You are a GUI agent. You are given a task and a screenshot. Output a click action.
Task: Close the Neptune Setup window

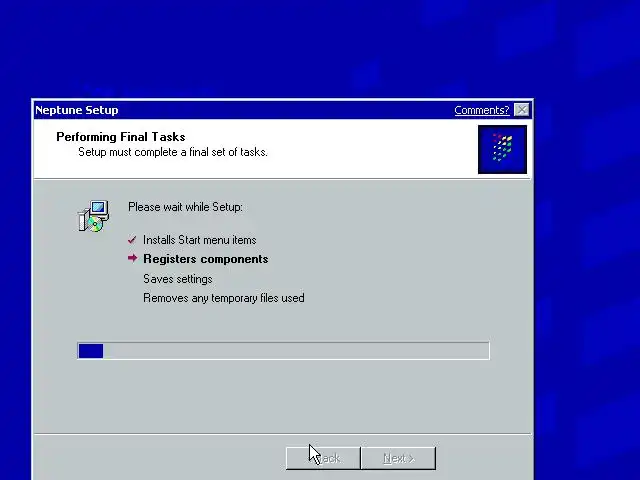click(522, 110)
